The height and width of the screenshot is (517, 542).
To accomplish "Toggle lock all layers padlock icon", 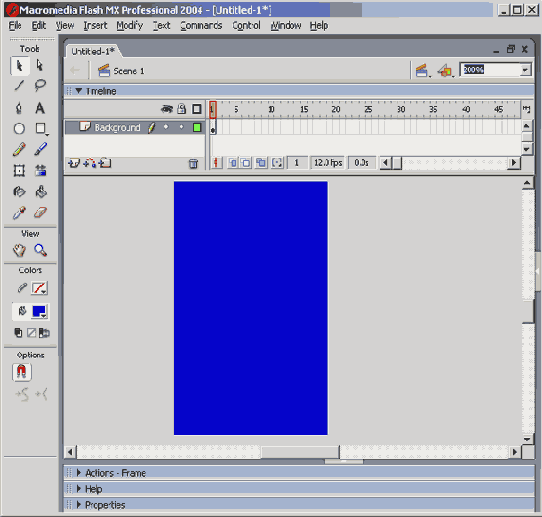I will (x=182, y=109).
